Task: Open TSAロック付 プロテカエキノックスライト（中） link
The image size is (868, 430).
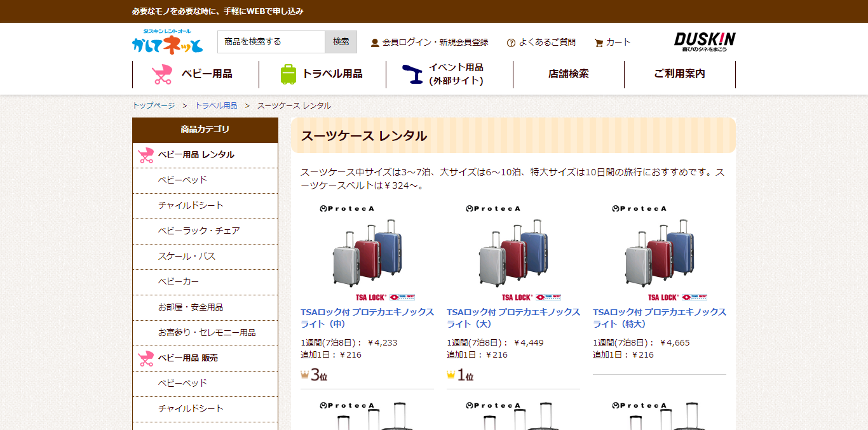Action: point(367,318)
